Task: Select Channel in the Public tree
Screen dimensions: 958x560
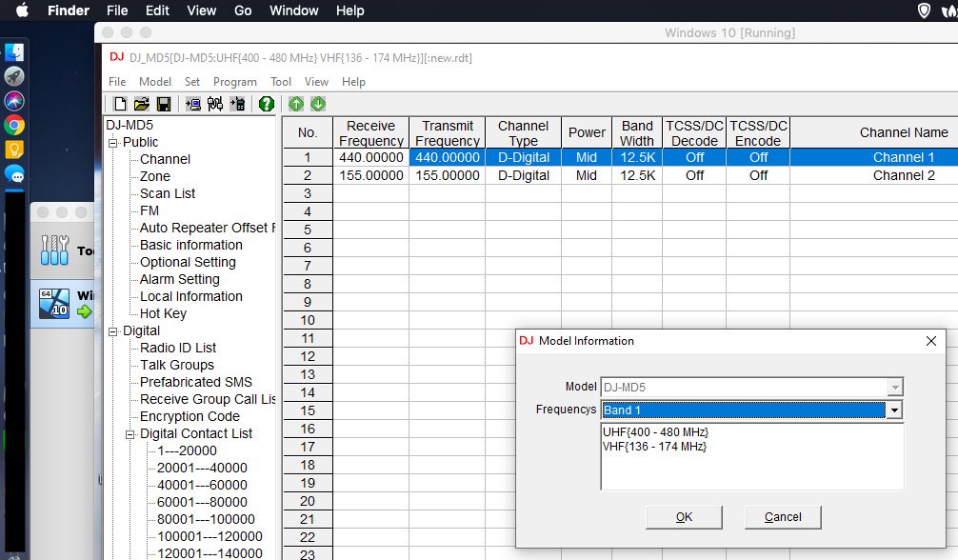Action: pos(165,160)
